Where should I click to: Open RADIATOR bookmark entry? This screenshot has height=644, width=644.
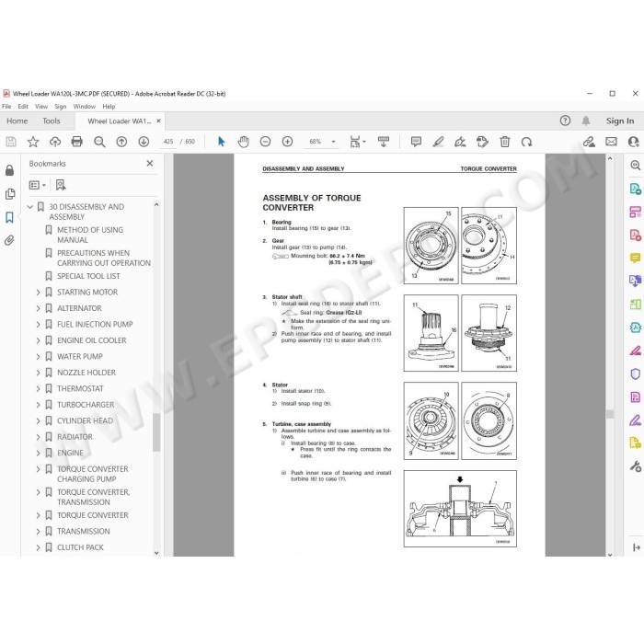coord(75,437)
